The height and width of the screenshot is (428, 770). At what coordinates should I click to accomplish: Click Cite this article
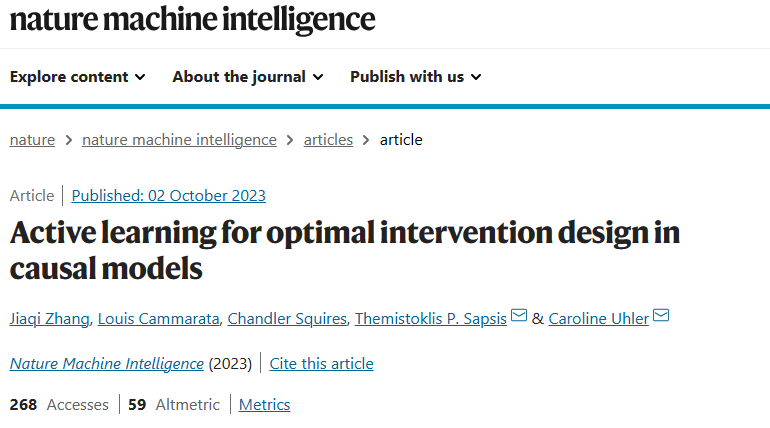(x=322, y=363)
